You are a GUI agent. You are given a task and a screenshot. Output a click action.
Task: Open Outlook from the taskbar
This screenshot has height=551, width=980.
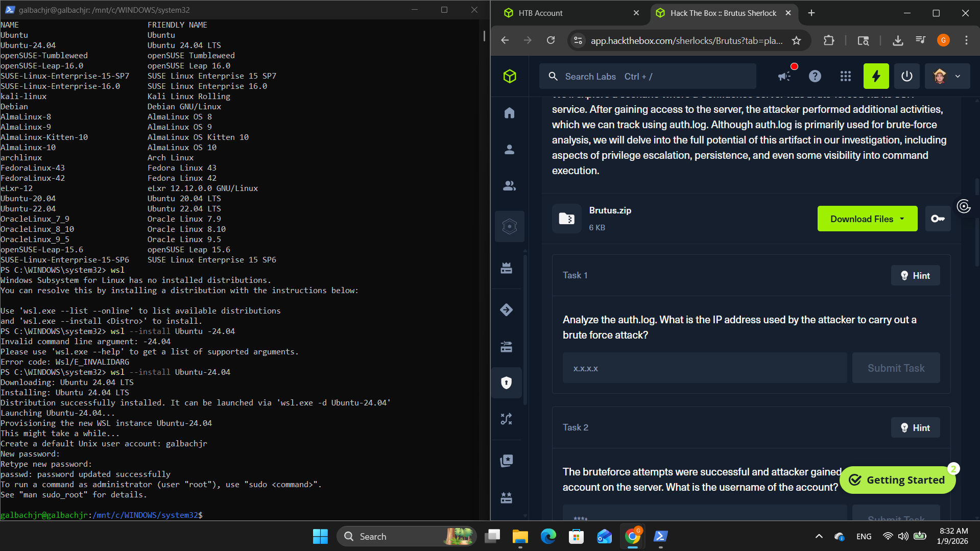(605, 536)
